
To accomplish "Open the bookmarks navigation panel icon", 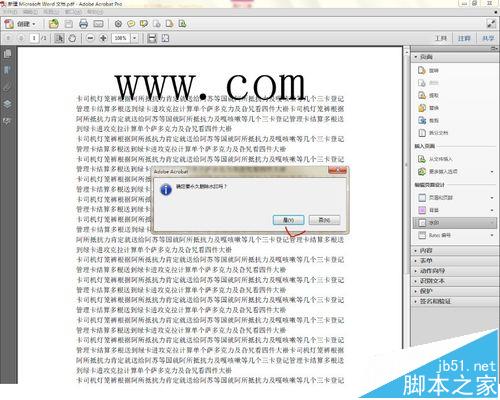I will point(7,70).
